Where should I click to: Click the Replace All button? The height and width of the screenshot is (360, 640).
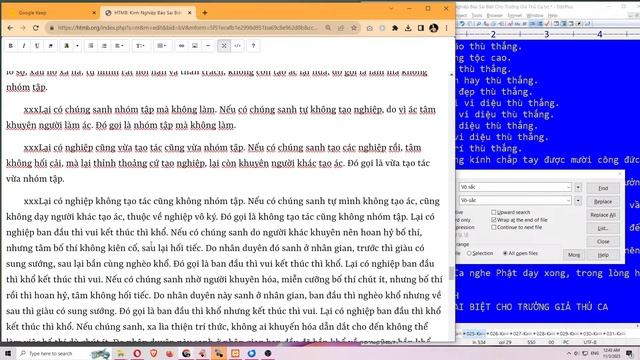coord(603,215)
